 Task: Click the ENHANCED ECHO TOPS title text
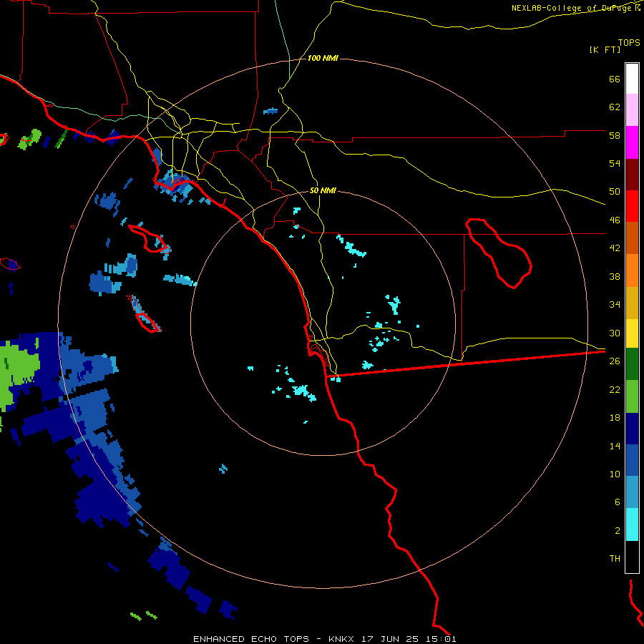(251, 639)
